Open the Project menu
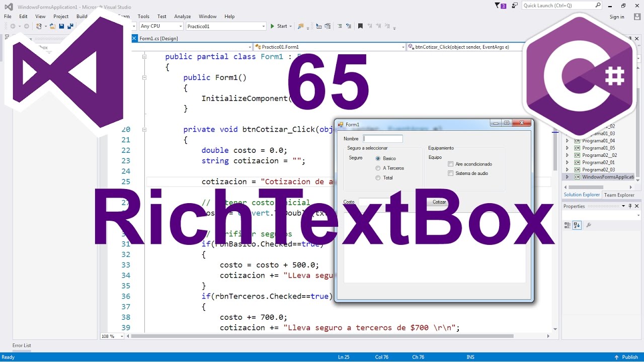Viewport: 644px width, 362px height. (61, 17)
